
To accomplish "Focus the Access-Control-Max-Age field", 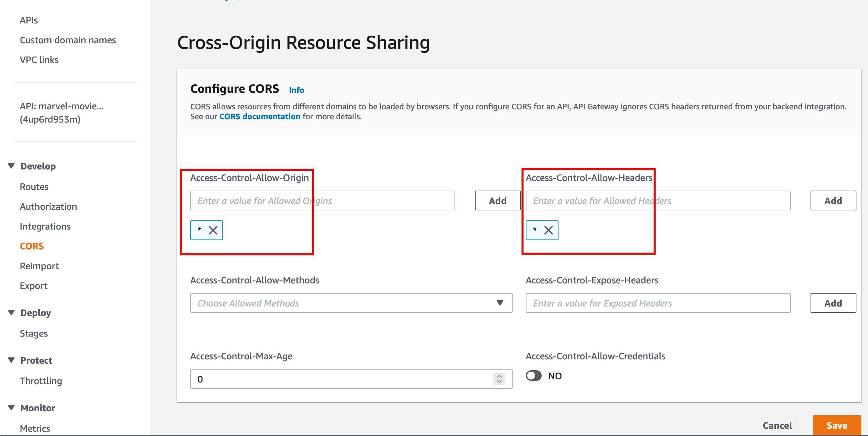I will [x=351, y=379].
